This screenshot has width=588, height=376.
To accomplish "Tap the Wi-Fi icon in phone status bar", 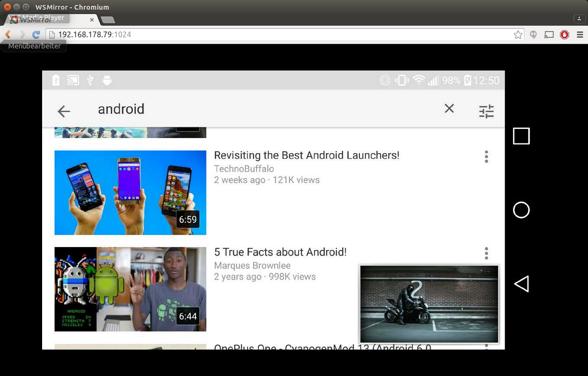I will [x=419, y=80].
